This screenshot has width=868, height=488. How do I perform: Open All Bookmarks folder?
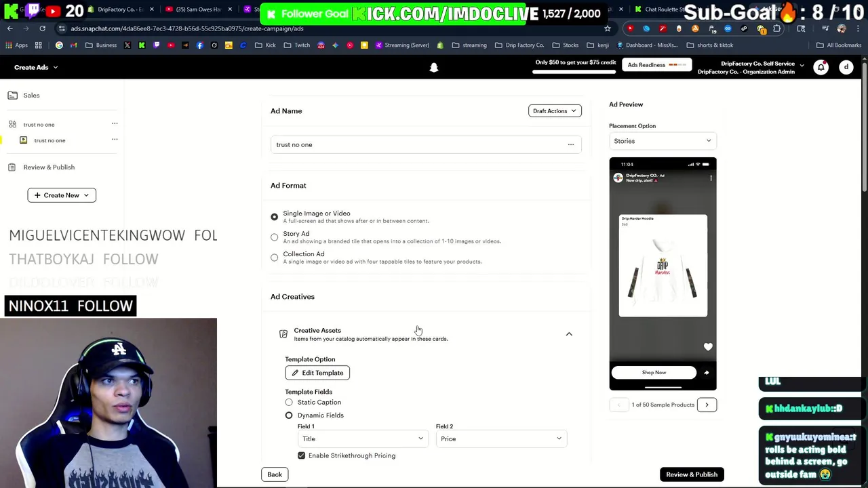[x=839, y=45]
